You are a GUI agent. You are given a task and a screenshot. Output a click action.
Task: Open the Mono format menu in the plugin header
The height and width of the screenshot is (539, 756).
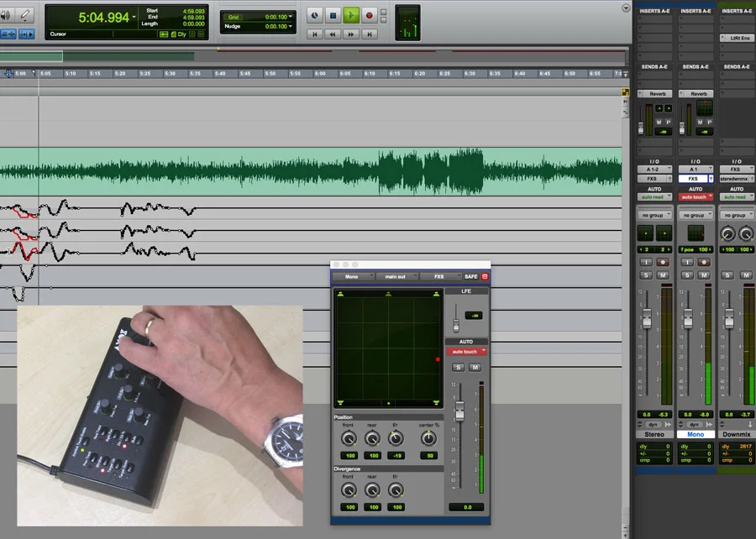point(351,276)
